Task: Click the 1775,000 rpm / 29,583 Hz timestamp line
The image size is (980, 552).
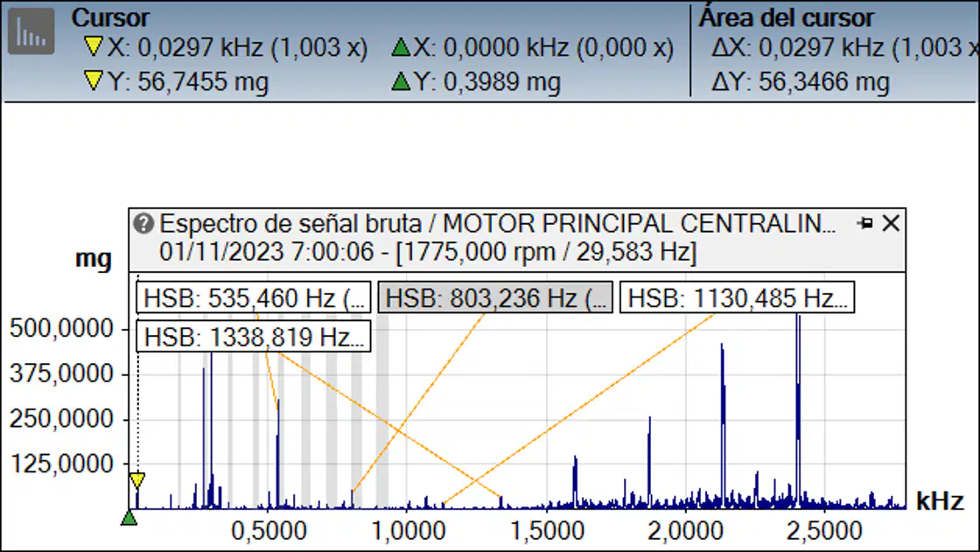Action: 428,252
